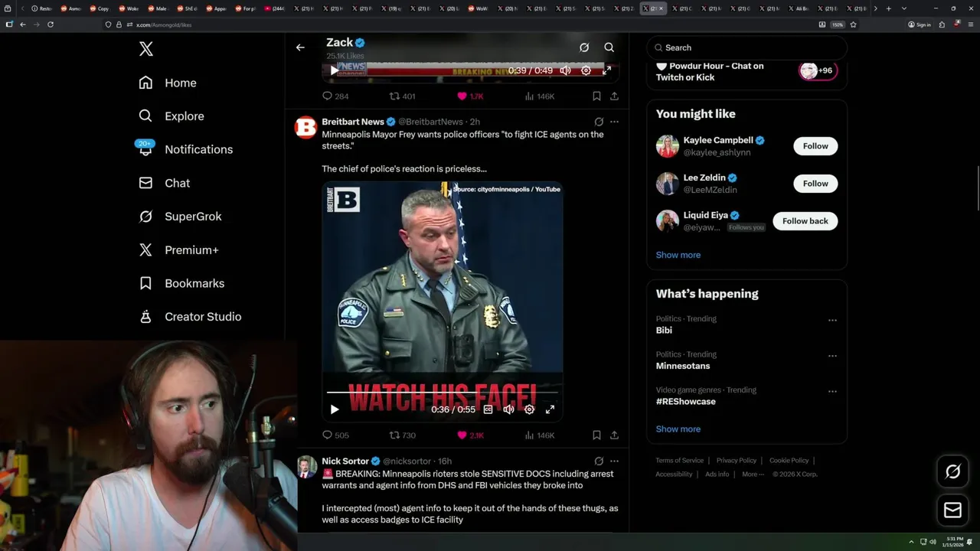The width and height of the screenshot is (980, 551).
Task: Open Creator Studio in the sidebar
Action: point(190,316)
